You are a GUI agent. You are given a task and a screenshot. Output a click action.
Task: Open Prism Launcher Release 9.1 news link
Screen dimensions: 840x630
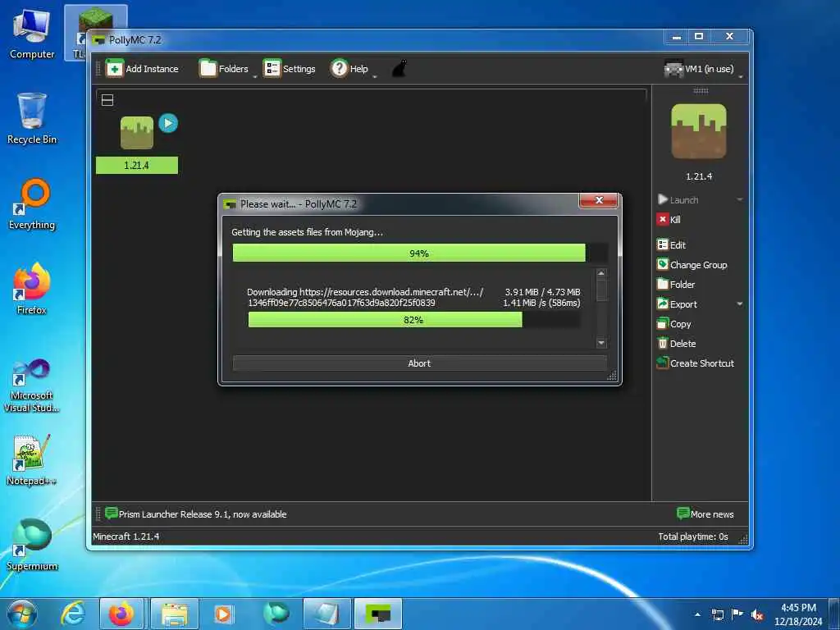[x=196, y=514]
